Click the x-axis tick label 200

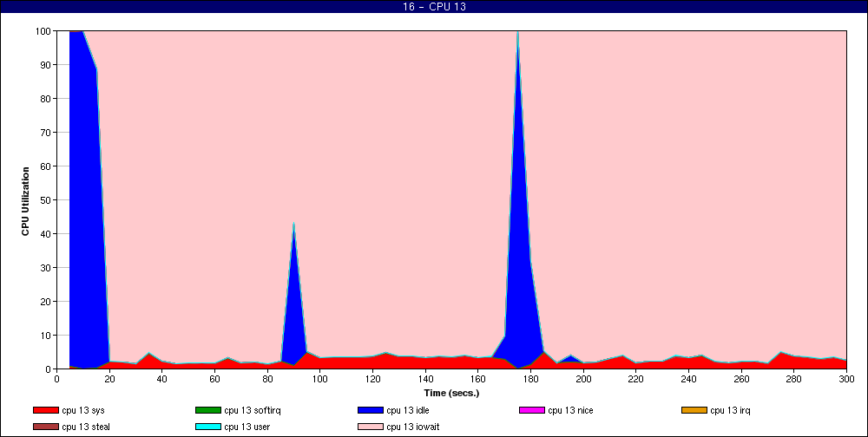(583, 379)
